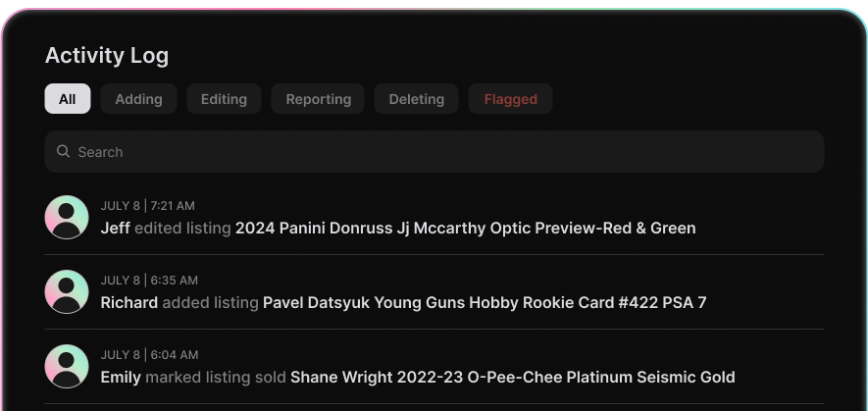Open Pavel Datsyuk Young Guns listing
This screenshot has height=411, width=868.
click(x=485, y=303)
